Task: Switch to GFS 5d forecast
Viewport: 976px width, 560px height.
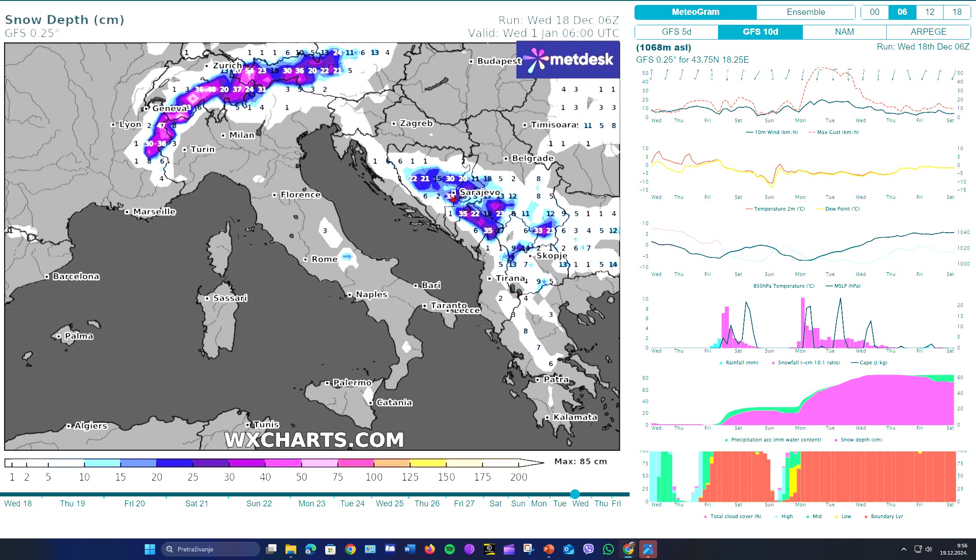Action: tap(676, 32)
